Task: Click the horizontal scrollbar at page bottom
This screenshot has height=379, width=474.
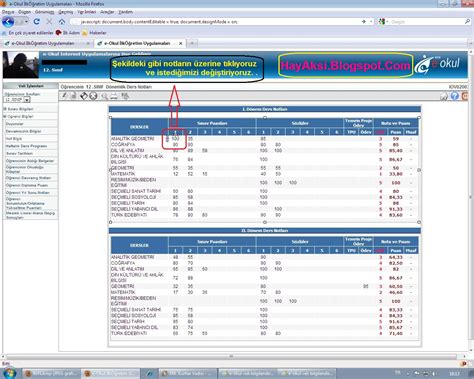Action: [x=231, y=356]
